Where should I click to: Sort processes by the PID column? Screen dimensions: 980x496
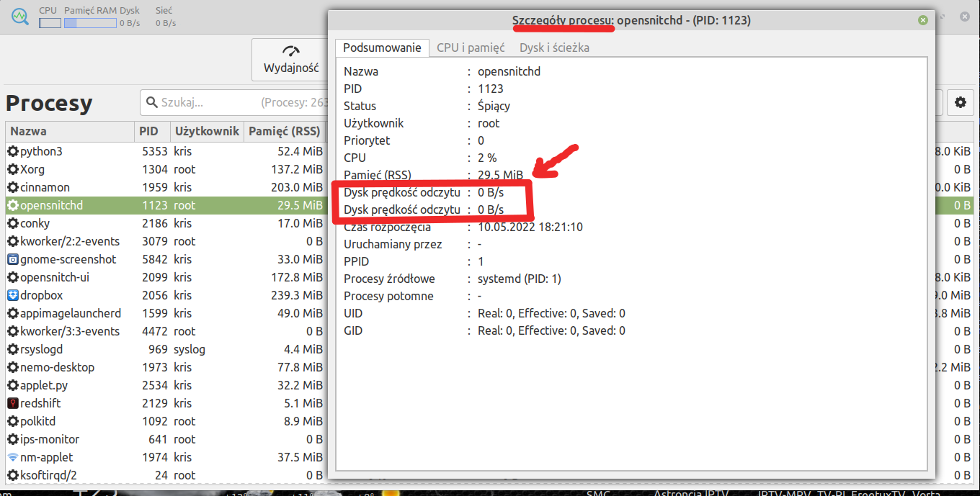coord(152,132)
